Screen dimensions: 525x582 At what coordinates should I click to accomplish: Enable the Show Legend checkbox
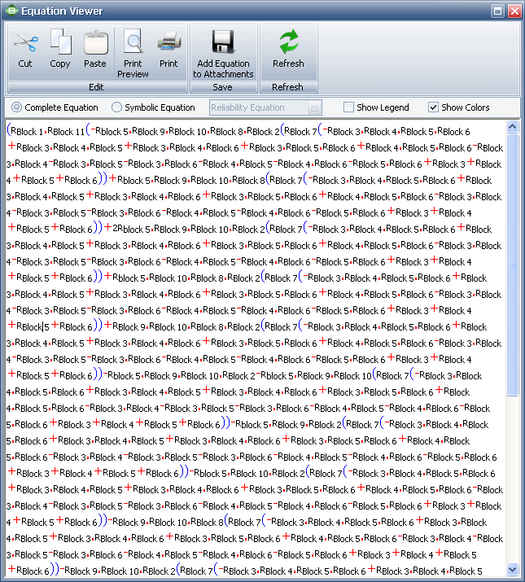tap(348, 107)
